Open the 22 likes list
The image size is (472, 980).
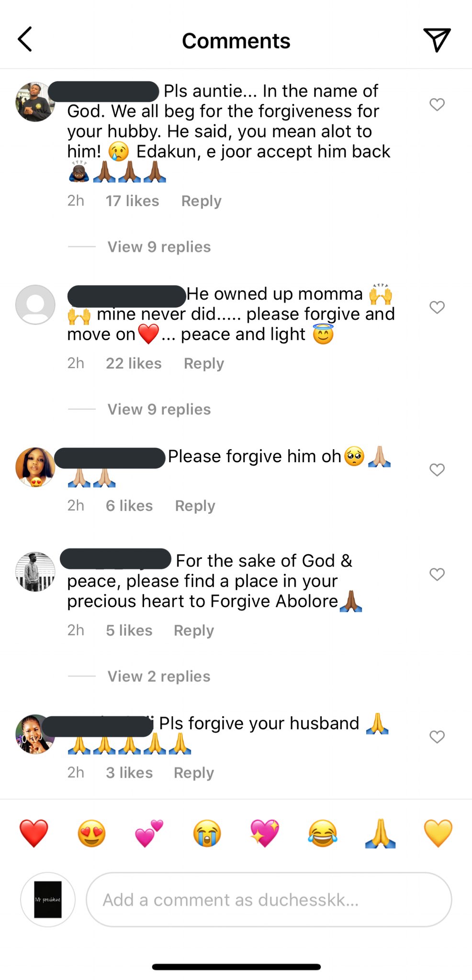coord(134,364)
